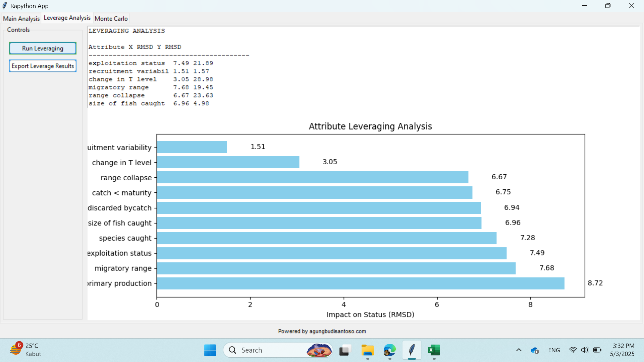644x362 pixels.
Task: Click the volume speaker icon
Action: (585, 350)
